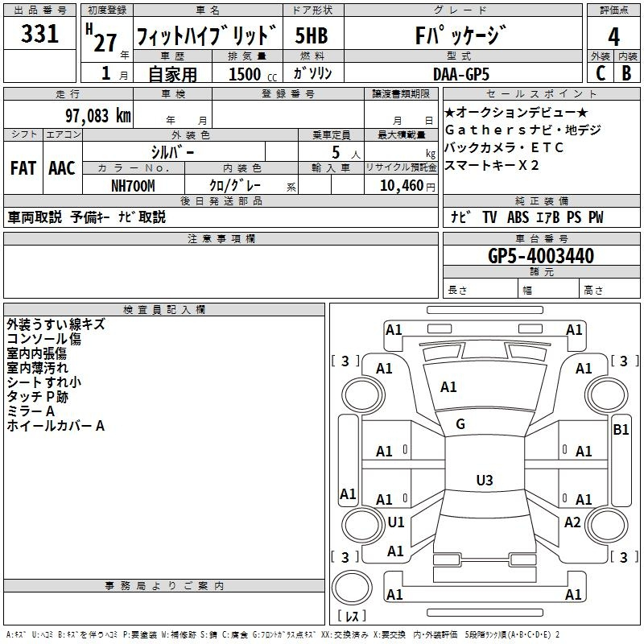Select the overall evaluation score 4
The width and height of the screenshot is (644, 644).
tap(614, 36)
